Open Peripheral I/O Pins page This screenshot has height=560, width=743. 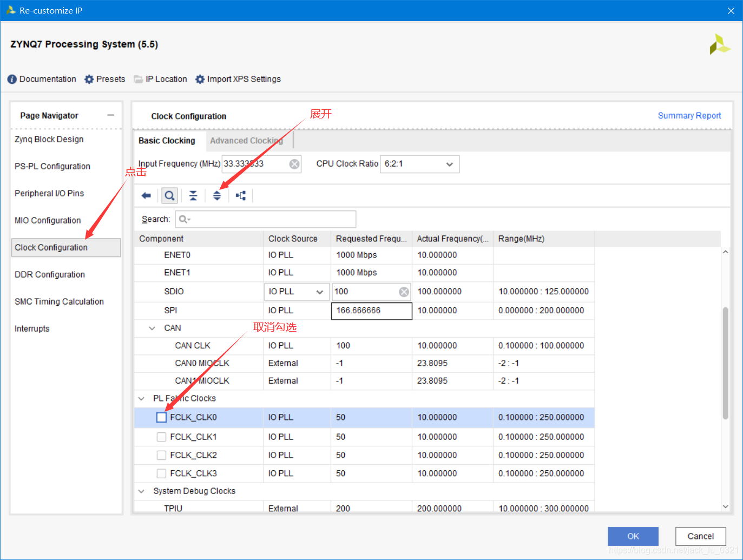click(49, 193)
